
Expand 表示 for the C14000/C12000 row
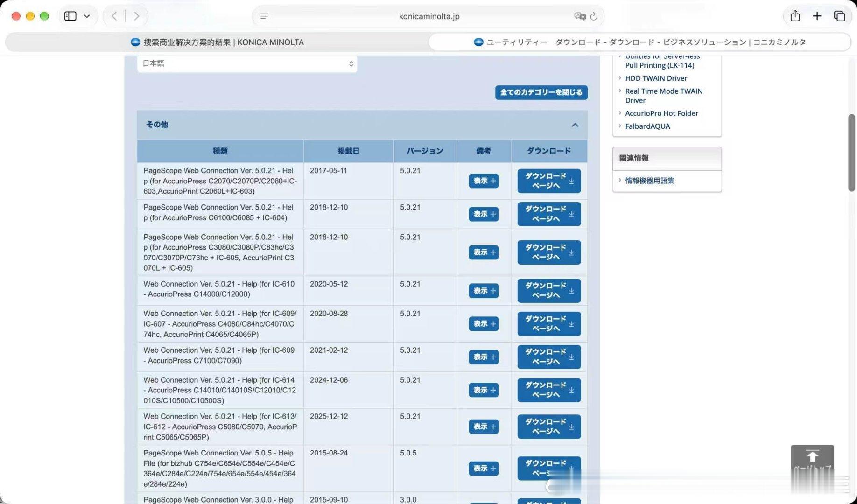(x=484, y=291)
